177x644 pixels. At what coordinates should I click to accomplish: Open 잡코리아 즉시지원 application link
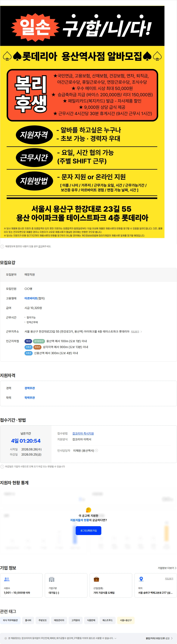click(83, 433)
